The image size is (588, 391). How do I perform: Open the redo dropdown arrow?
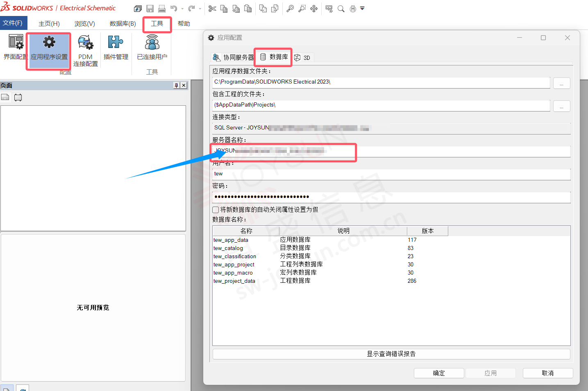coord(200,9)
